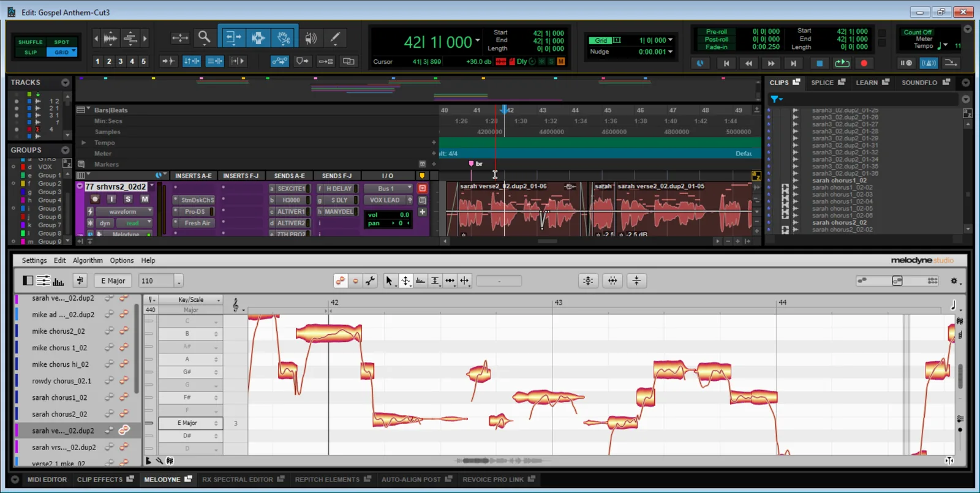The width and height of the screenshot is (980, 493).
Task: Adjust Melodyne horizontal zoom scrollbar
Action: click(502, 461)
